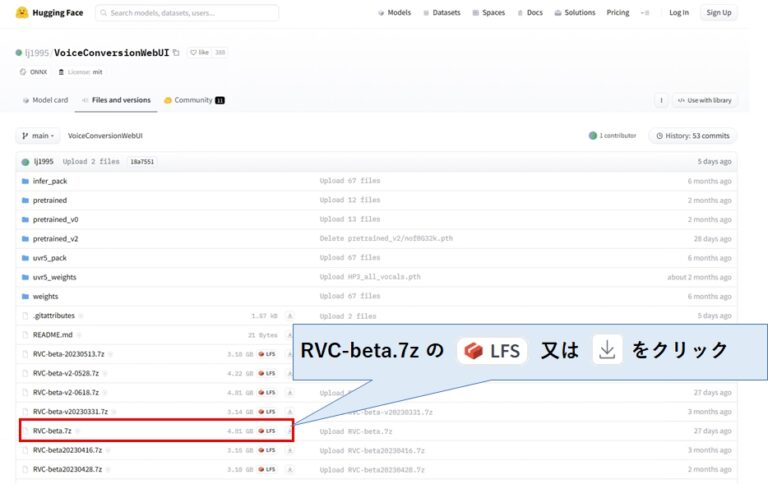Open the RVC-beta.7z file link
Viewport: 768px width, 484px height.
point(50,431)
